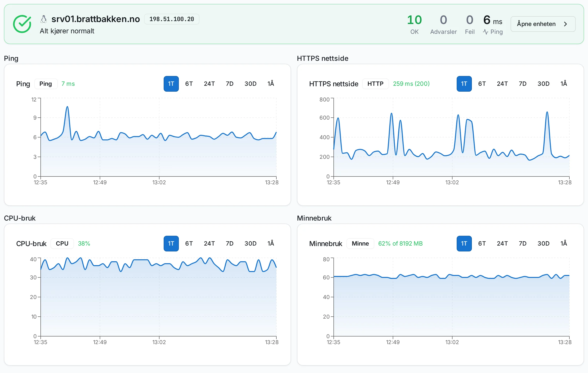Open the Åpne enheten button

543,24
